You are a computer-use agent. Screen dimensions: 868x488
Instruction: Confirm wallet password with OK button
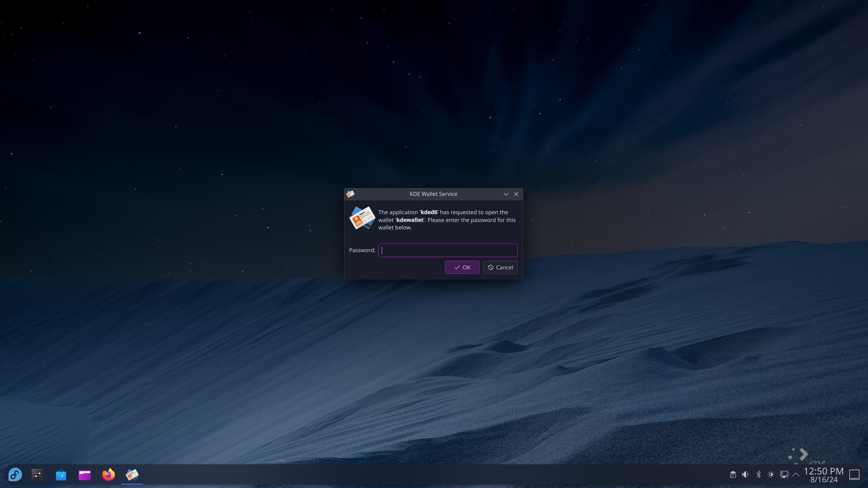click(x=462, y=267)
